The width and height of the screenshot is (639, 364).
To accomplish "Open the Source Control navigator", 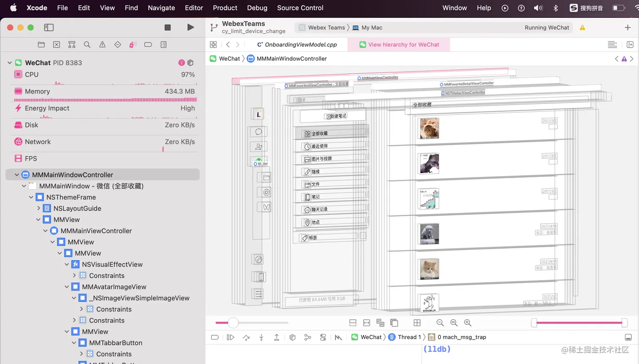I will point(57,44).
